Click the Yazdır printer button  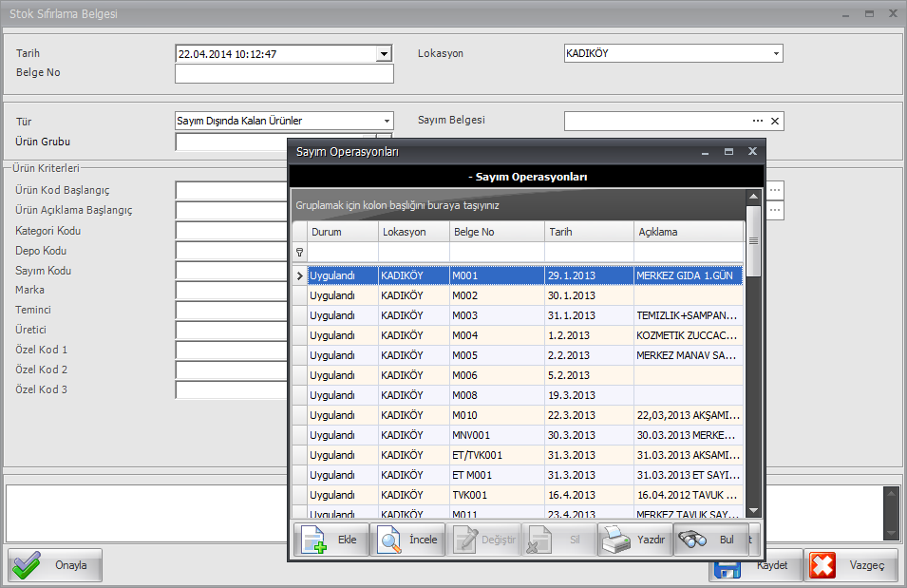pos(634,540)
